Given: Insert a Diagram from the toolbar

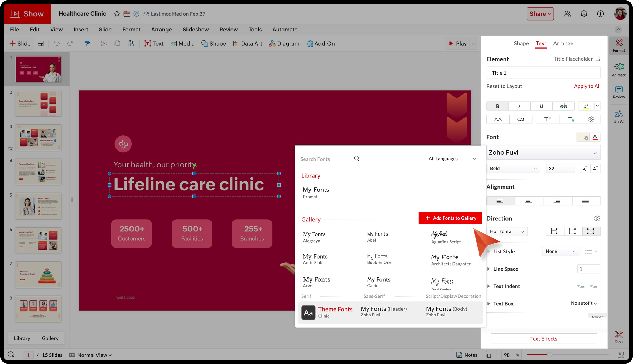Looking at the screenshot, I should tap(284, 44).
